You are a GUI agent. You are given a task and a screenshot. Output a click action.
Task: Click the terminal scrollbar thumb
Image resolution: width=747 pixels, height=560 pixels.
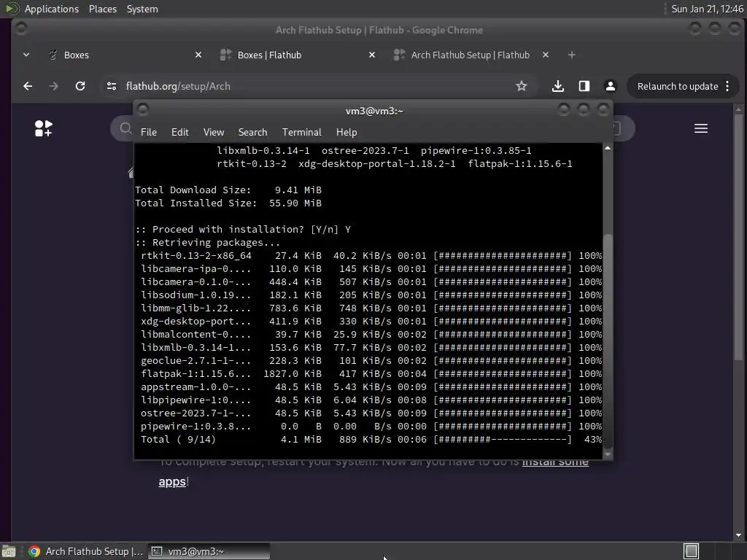point(608,341)
